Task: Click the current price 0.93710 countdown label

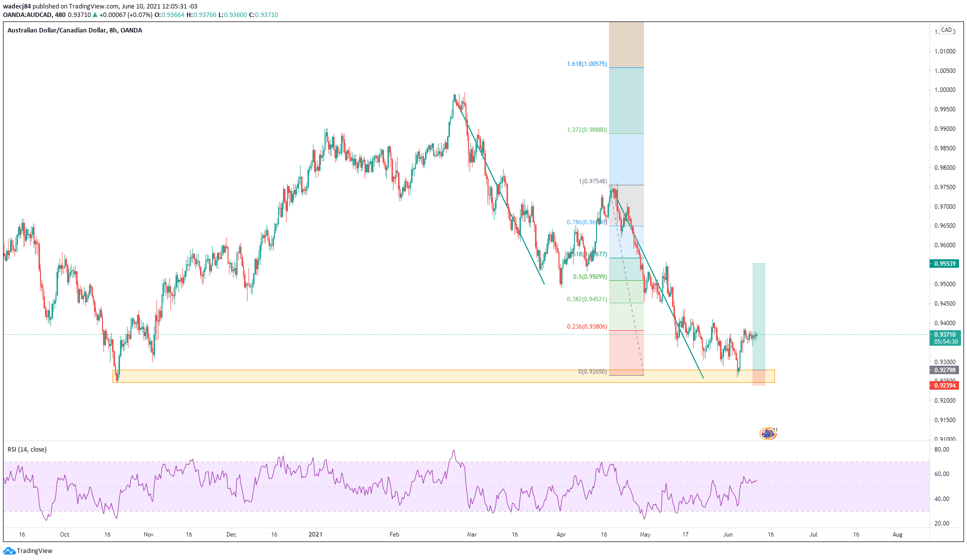Action: click(944, 338)
